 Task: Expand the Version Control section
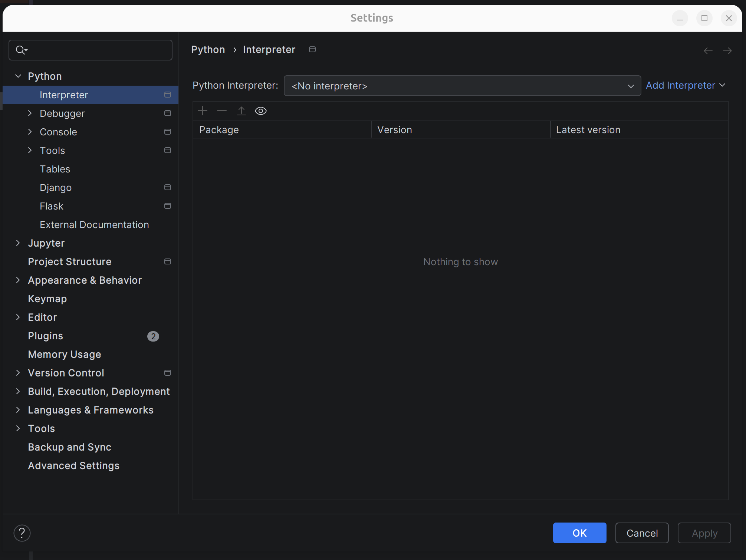click(18, 373)
